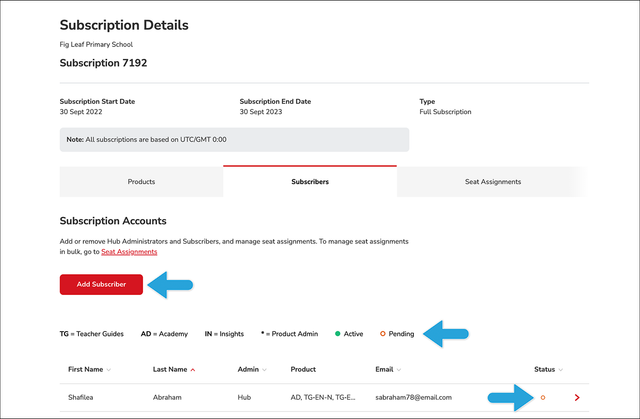The image size is (640, 419).
Task: Sort by First Name column chevron
Action: [x=109, y=370]
